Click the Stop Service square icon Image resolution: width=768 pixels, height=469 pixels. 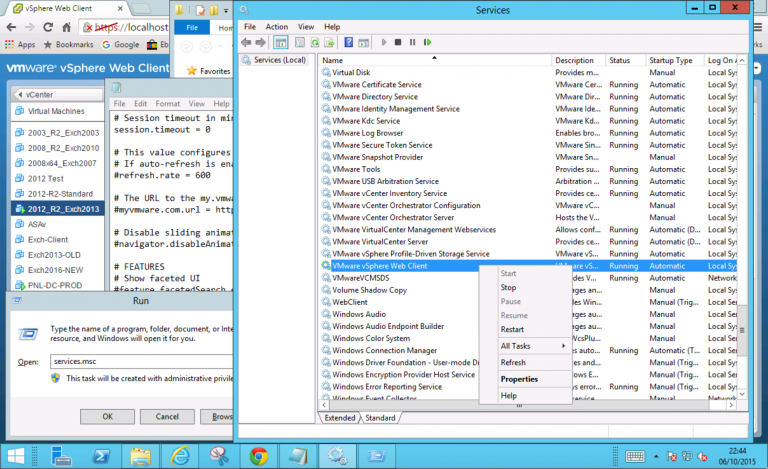(398, 43)
